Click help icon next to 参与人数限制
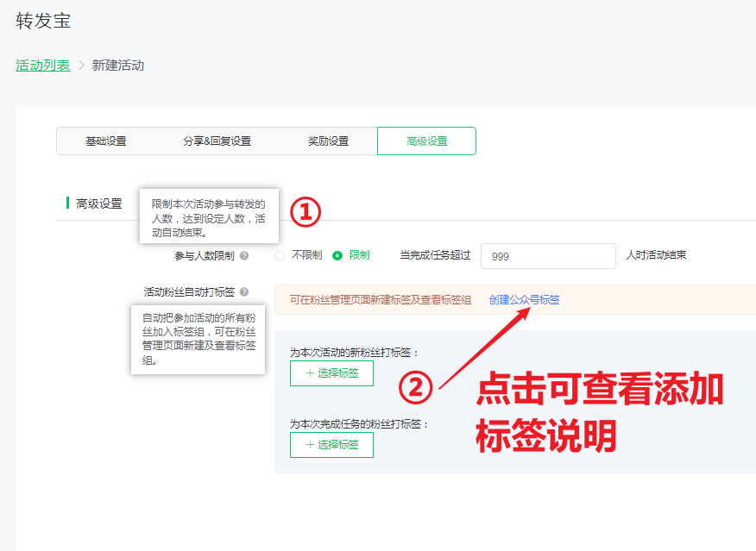Viewport: 756px width, 551px height. coord(244,256)
